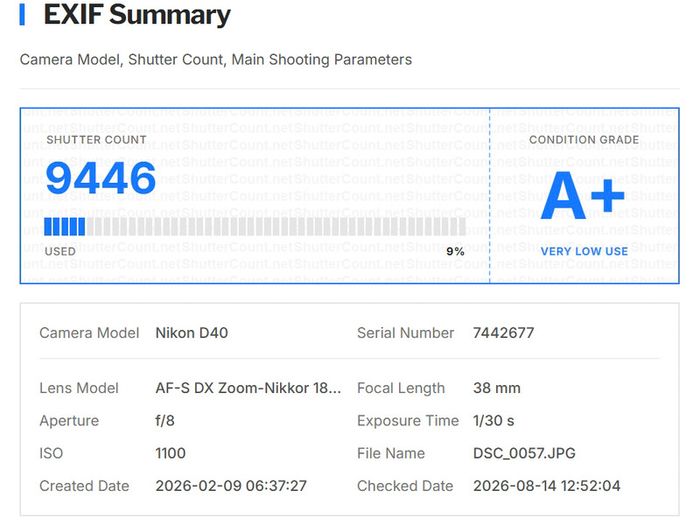Click the 9% usage value
The height and width of the screenshot is (525, 700).
coord(455,251)
